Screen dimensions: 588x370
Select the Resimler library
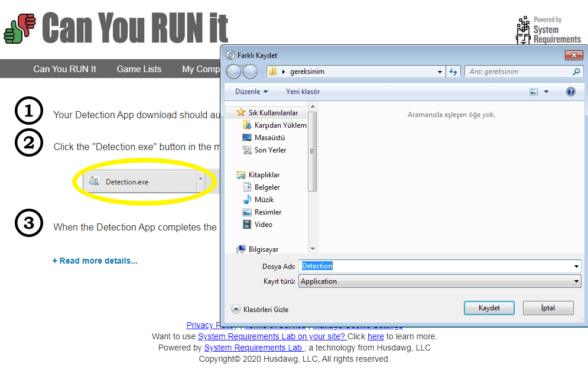(x=267, y=212)
